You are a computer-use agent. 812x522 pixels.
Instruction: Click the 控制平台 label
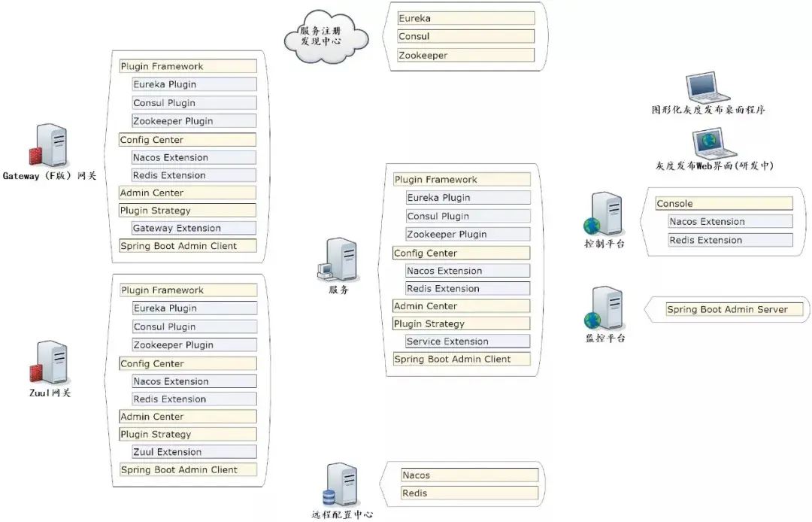(604, 244)
